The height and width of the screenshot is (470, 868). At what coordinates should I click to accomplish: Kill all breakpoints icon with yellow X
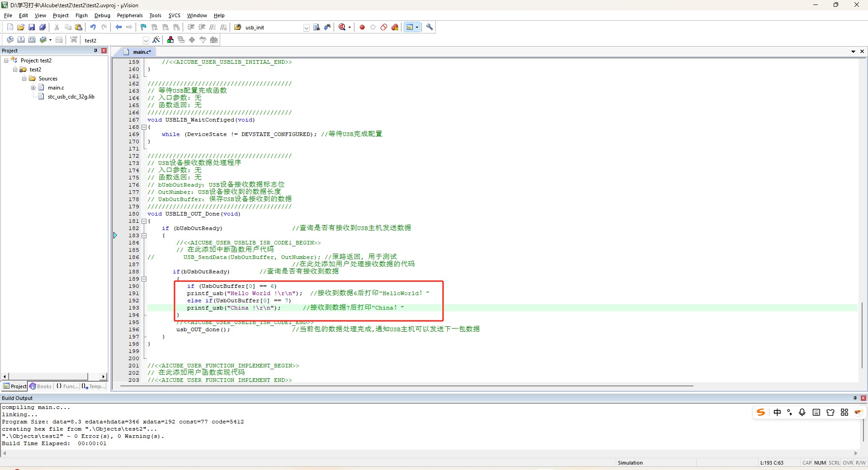[395, 27]
